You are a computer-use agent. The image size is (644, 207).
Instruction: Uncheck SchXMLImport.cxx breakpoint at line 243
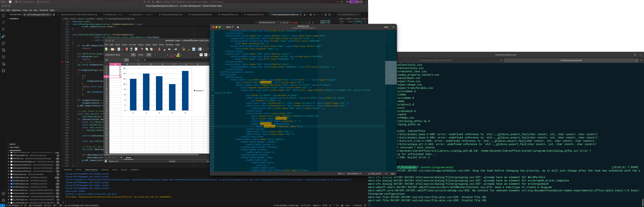(x=11, y=187)
